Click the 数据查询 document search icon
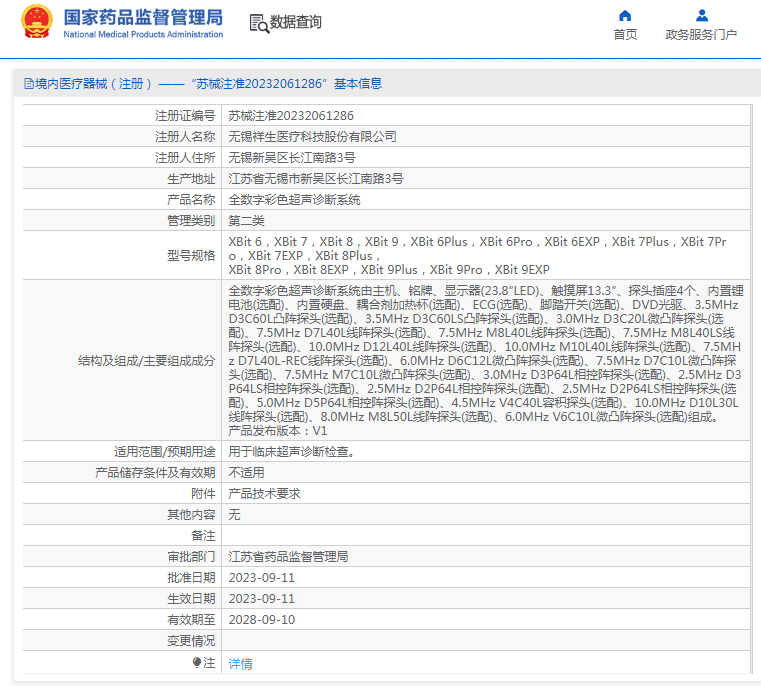Screen dimensions: 761x686 pos(258,22)
